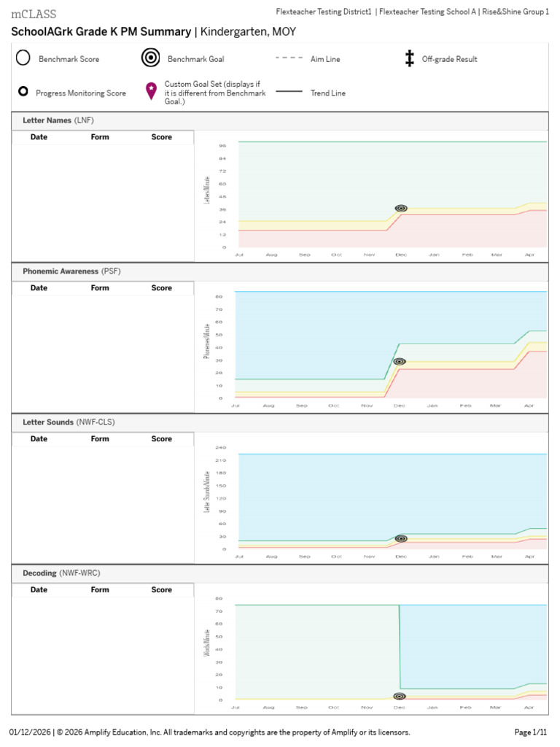The height and width of the screenshot is (747, 560).
Task: Click 'Flexteacher Testing District1' in the header
Action: (324, 12)
